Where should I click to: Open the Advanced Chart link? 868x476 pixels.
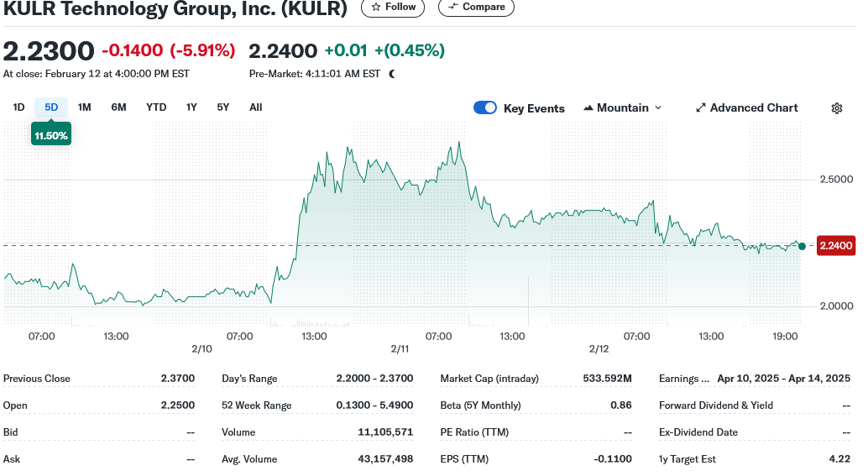[x=747, y=108]
